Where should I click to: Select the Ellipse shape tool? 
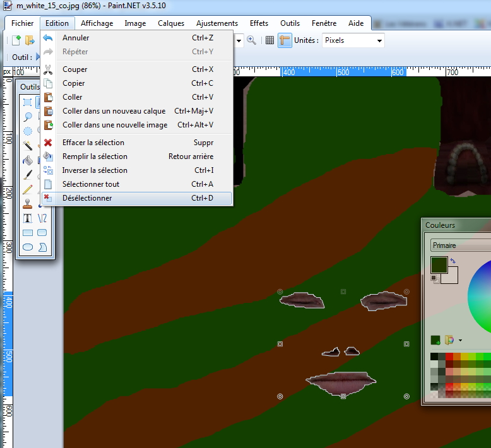coord(28,247)
